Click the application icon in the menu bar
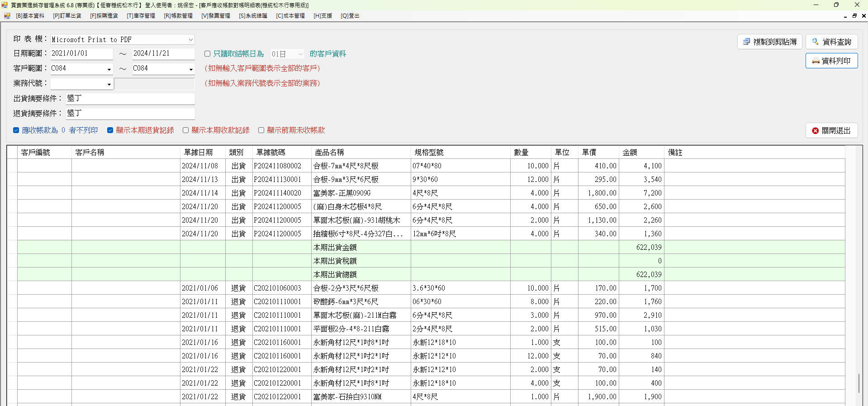 pyautogui.click(x=7, y=16)
